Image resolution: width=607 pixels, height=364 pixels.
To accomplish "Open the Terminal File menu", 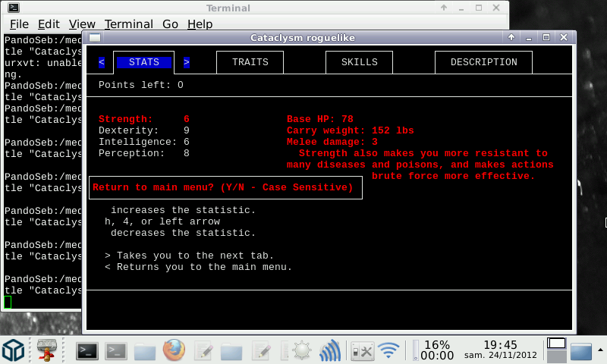I will click(x=19, y=24).
